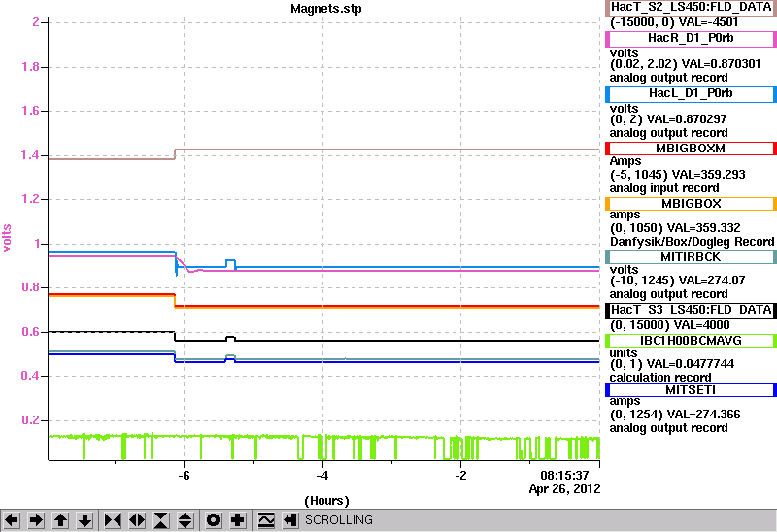Zoom in vertically with the hourglass-shaped icon
The height and width of the screenshot is (532, 777).
coord(161,520)
